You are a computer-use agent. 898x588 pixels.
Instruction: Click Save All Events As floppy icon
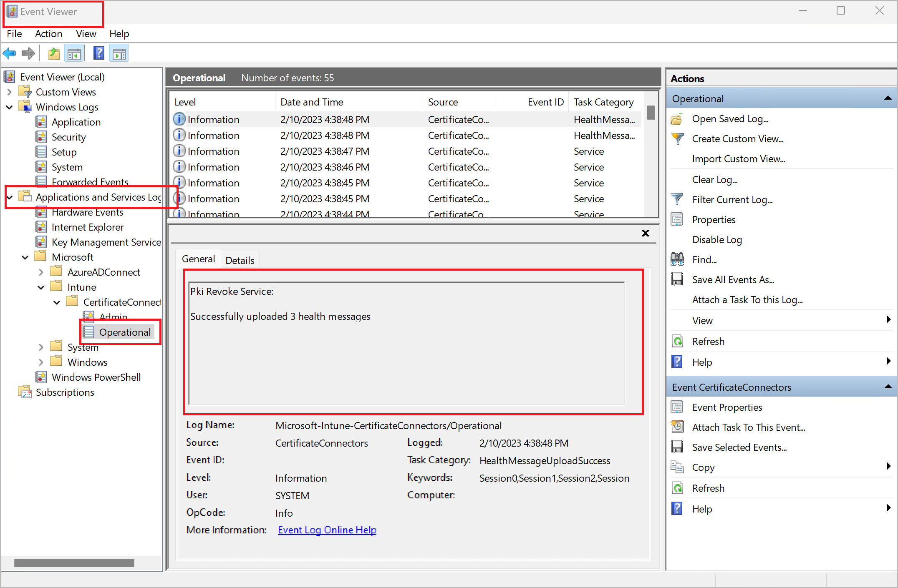click(x=677, y=280)
